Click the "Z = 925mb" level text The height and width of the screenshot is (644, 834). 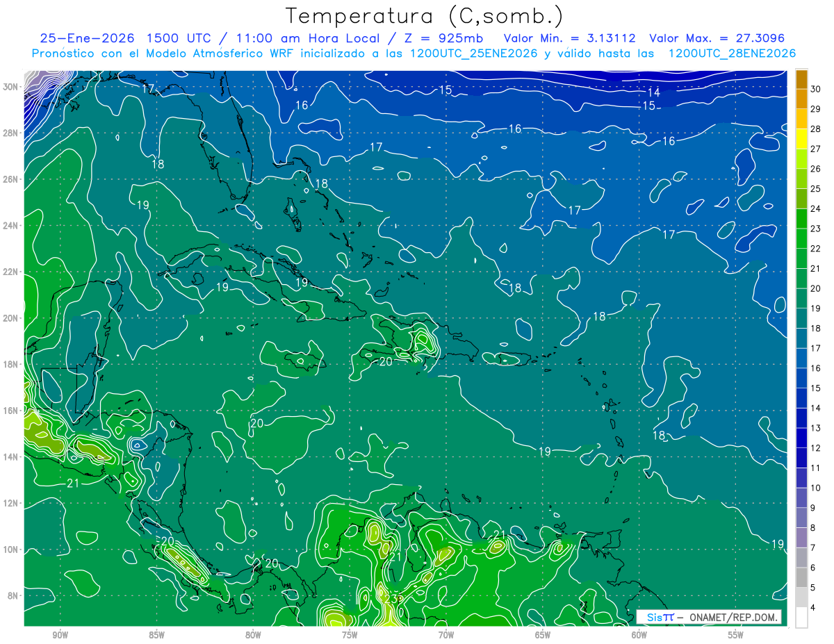[443, 38]
